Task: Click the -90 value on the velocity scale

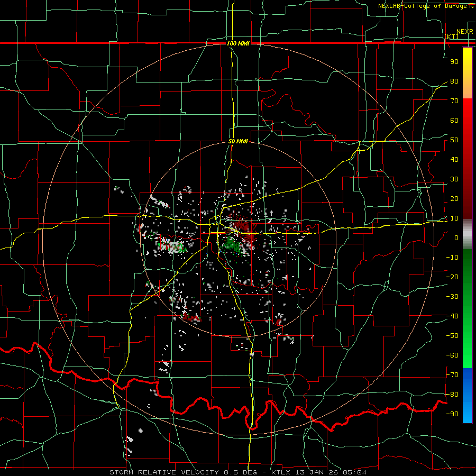Action: coord(452,414)
